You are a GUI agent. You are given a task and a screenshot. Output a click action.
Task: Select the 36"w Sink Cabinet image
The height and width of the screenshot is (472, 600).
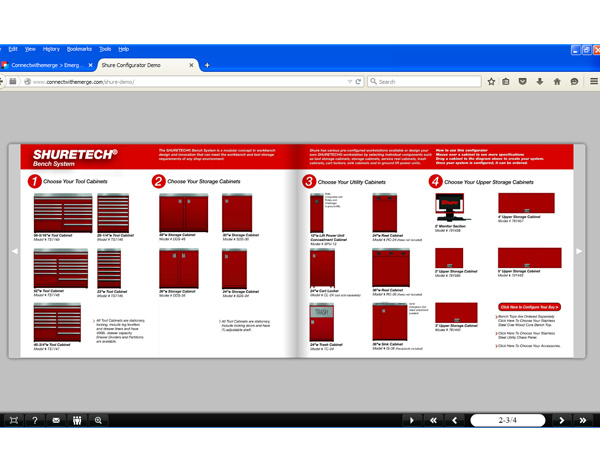pyautogui.click(x=390, y=322)
